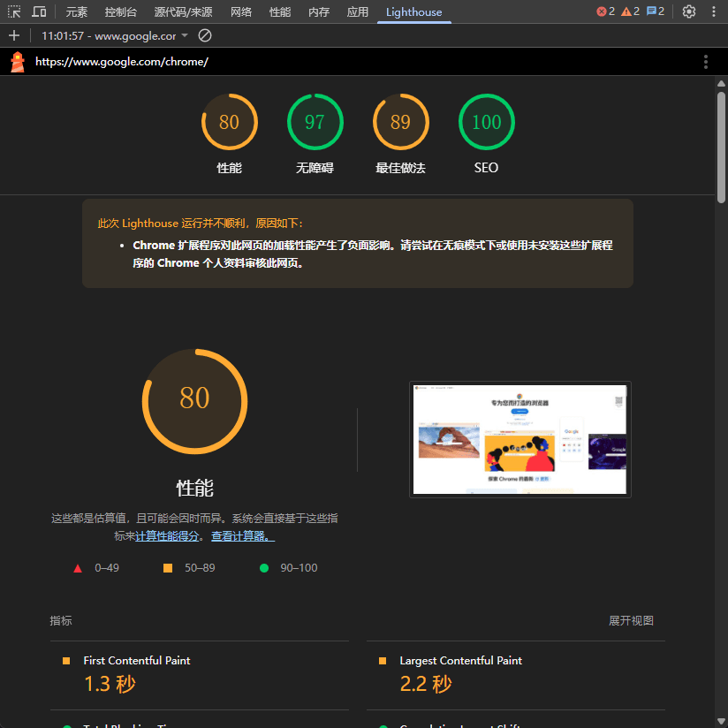The image size is (728, 728).
Task: Jump to the 性能 score gauge of 80
Action: pyautogui.click(x=230, y=134)
